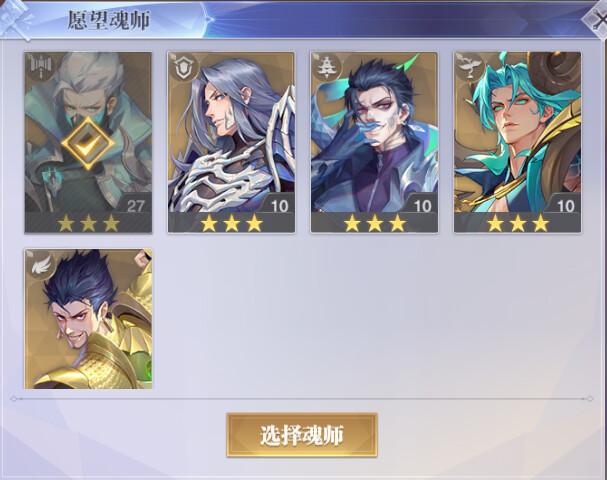Click the three stars under the silver-haired card

coord(231,223)
